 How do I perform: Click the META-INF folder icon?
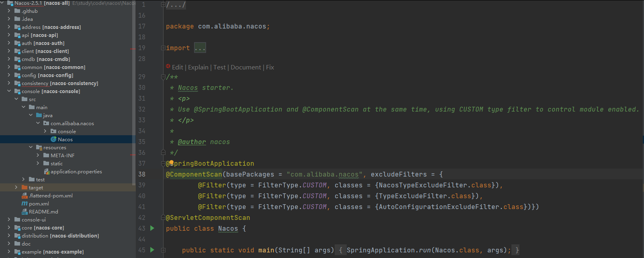click(x=46, y=155)
